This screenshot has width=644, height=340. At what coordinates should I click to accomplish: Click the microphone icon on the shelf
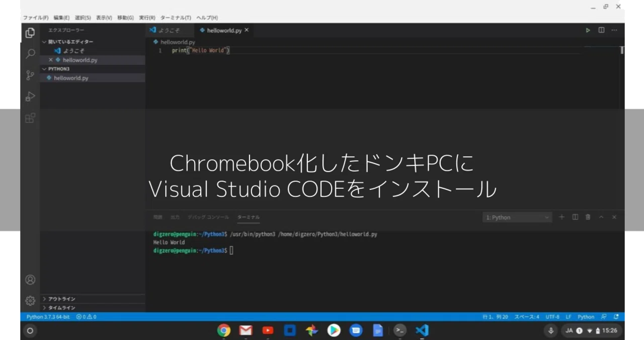point(551,331)
